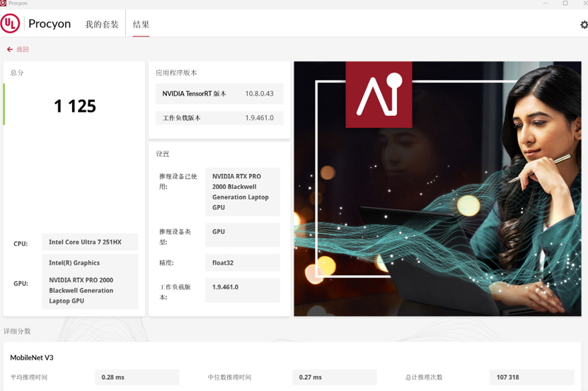The image size is (588, 391).
Task: Click average inference time 0.28 ms
Action: [x=137, y=377]
